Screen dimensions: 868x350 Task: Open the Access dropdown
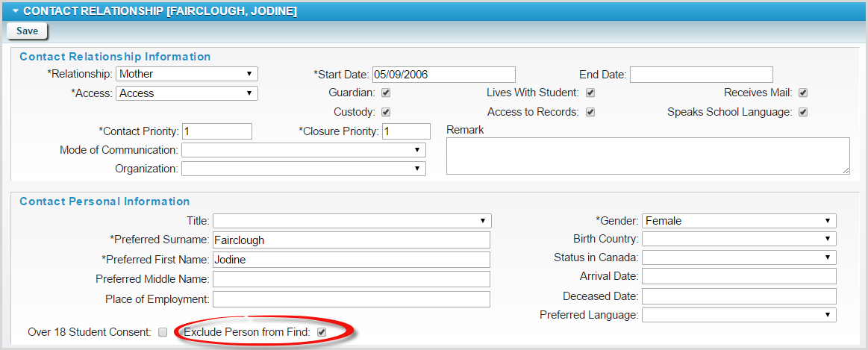(x=187, y=93)
